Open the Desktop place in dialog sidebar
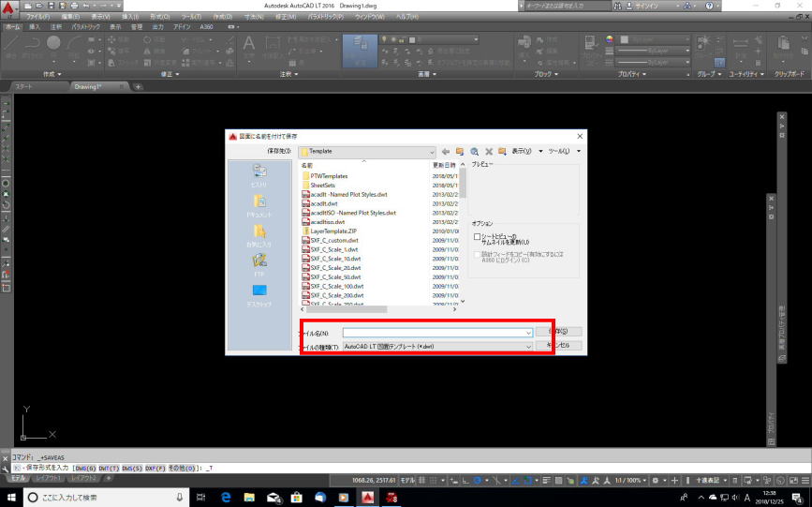Viewport: 812px width, 507px height. (x=259, y=295)
